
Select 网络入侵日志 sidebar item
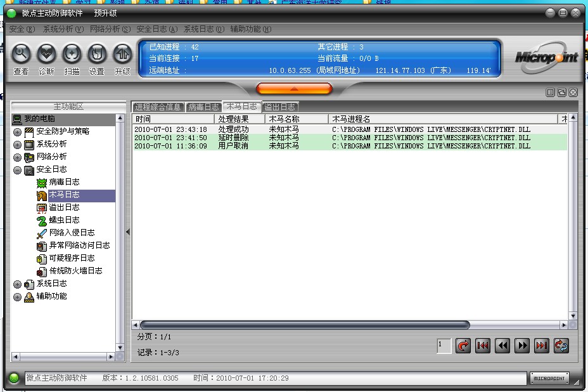pyautogui.click(x=72, y=233)
